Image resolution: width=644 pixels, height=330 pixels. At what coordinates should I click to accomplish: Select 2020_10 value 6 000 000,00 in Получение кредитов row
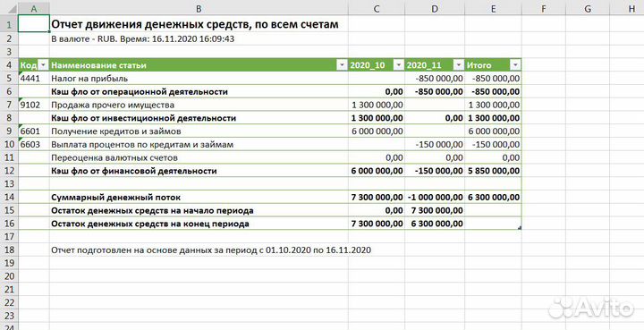(x=377, y=131)
